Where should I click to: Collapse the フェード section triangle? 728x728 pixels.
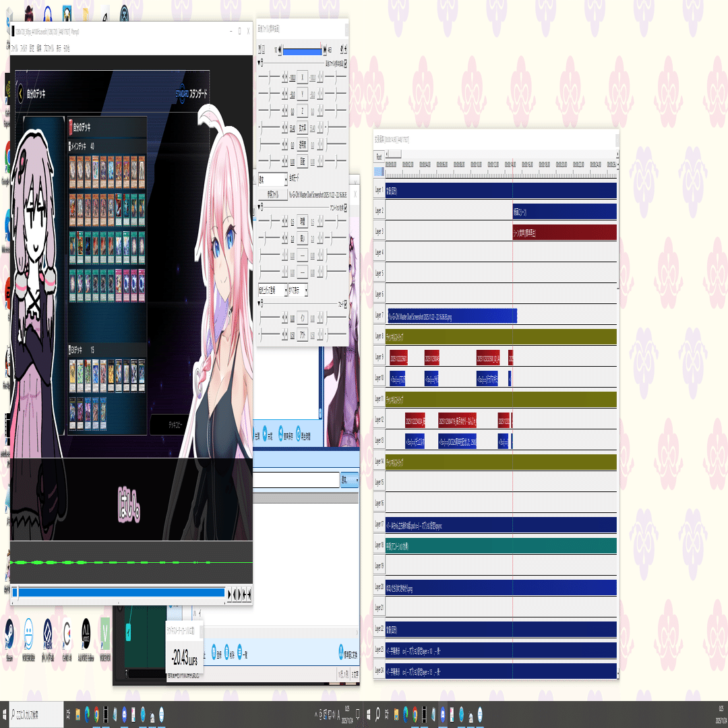[259, 303]
